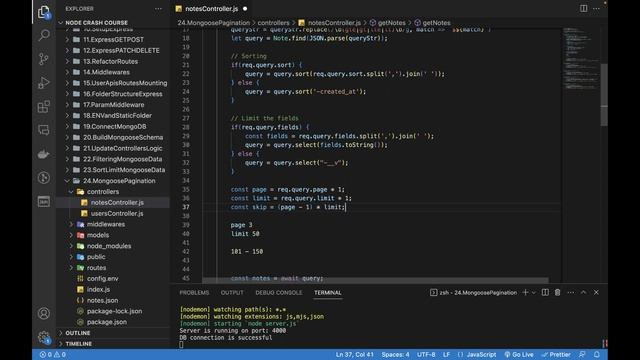Select the notesController.js editor tab
640x360 pixels.
(211, 9)
